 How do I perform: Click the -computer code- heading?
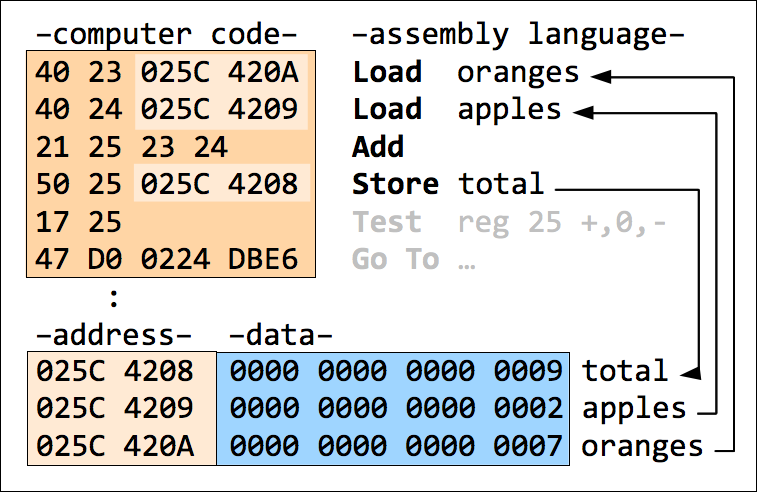167,35
